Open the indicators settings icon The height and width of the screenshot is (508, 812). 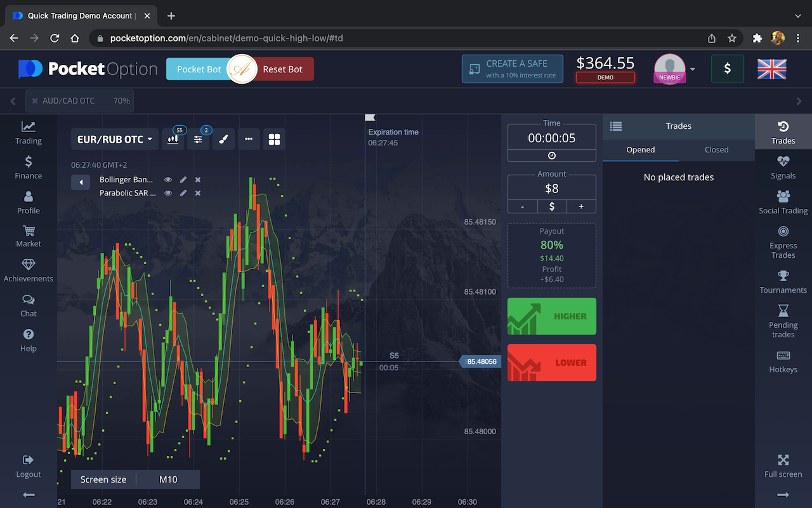(198, 139)
